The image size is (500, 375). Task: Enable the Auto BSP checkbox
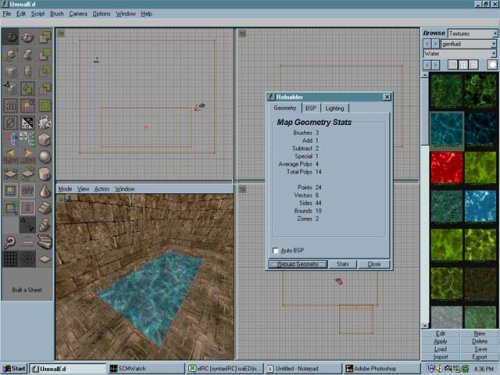point(275,251)
